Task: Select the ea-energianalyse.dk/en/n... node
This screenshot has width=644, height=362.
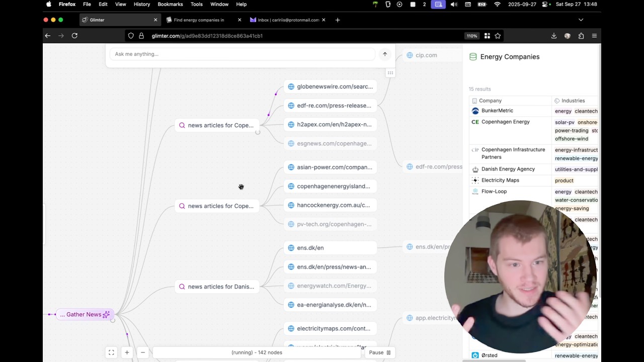Action: pyautogui.click(x=331, y=305)
